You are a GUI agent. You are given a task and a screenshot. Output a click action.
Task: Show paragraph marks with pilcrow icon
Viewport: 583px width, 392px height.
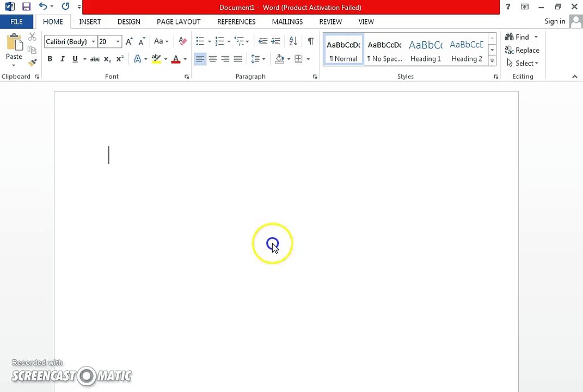coord(310,41)
